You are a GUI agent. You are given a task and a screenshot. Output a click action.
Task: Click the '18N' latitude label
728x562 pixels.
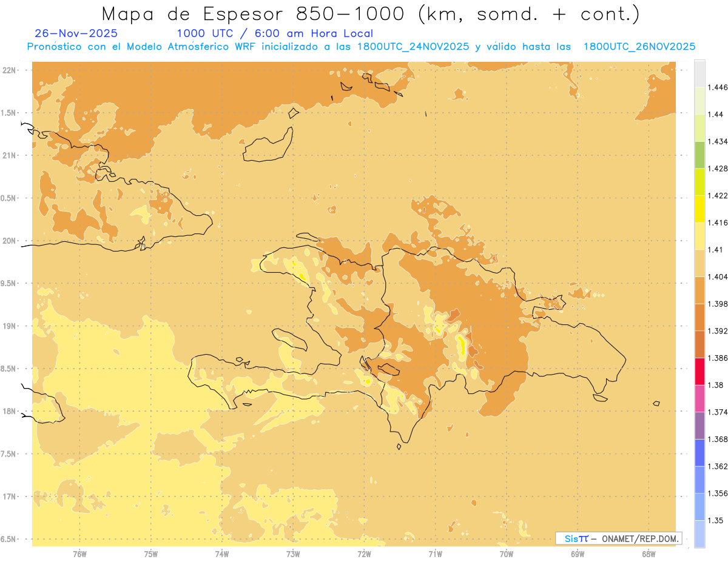pyautogui.click(x=9, y=412)
